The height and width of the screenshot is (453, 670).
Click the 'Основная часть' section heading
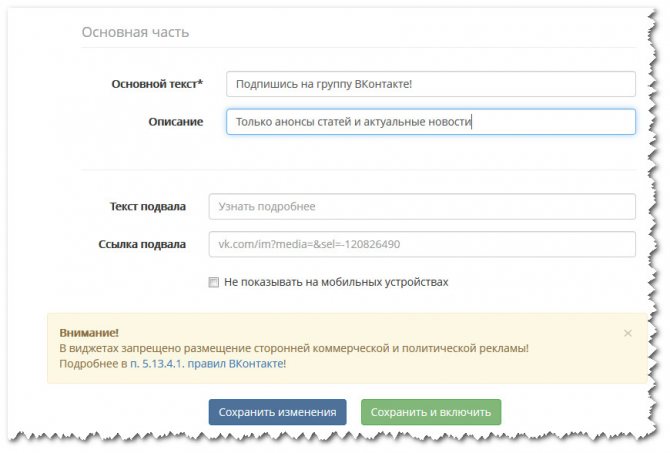point(135,32)
